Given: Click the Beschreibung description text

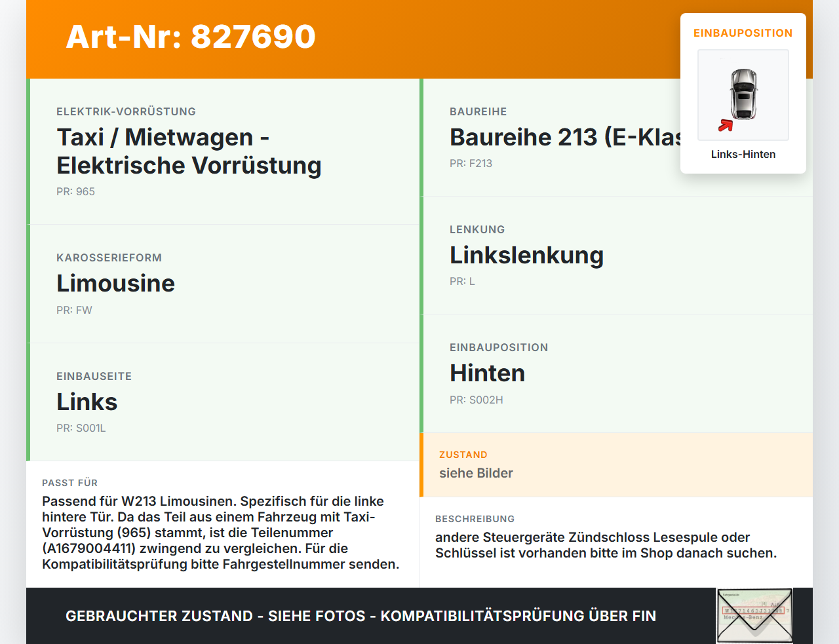Looking at the screenshot, I should pyautogui.click(x=606, y=545).
